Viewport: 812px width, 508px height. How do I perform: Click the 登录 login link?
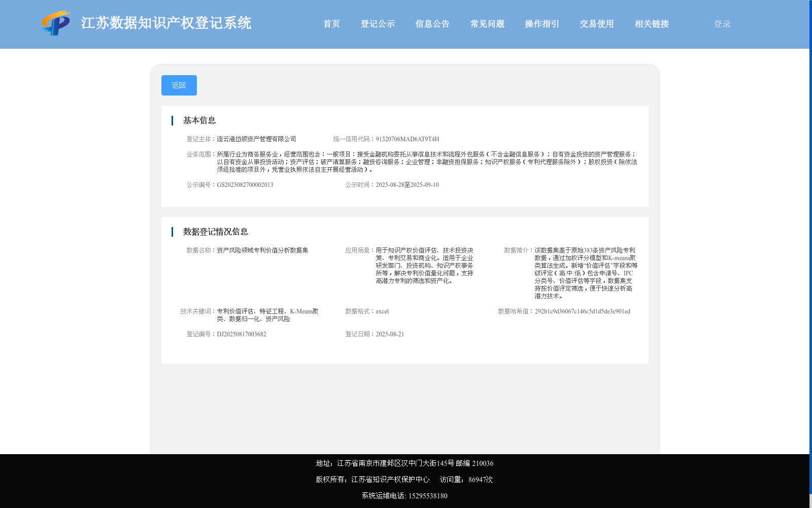[x=722, y=24]
